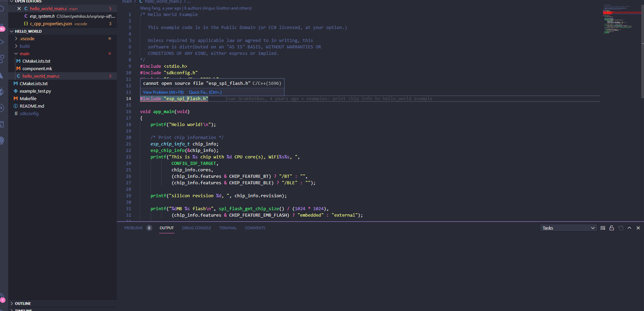Open the Tasks output channel dropdown
Image resolution: width=644 pixels, height=311 pixels.
pyautogui.click(x=568, y=228)
